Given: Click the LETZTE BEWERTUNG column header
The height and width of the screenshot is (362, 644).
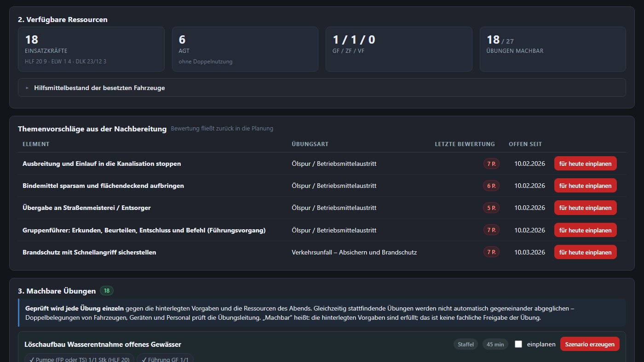Looking at the screenshot, I should pos(465,144).
